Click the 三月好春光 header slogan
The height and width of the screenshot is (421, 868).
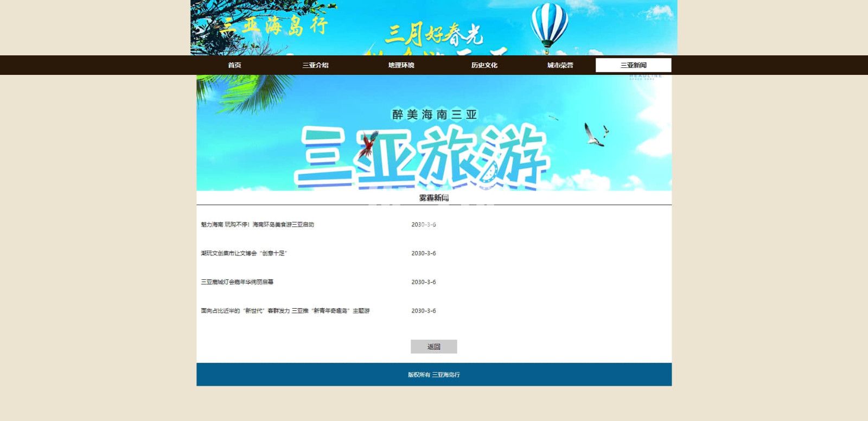(433, 35)
